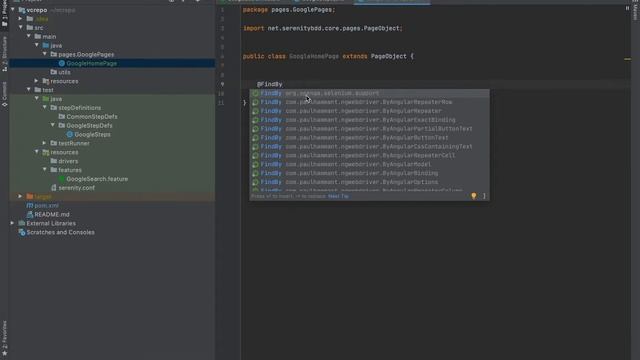
Task: Click the Favorites star icon on sidebar
Action: pos(4,353)
